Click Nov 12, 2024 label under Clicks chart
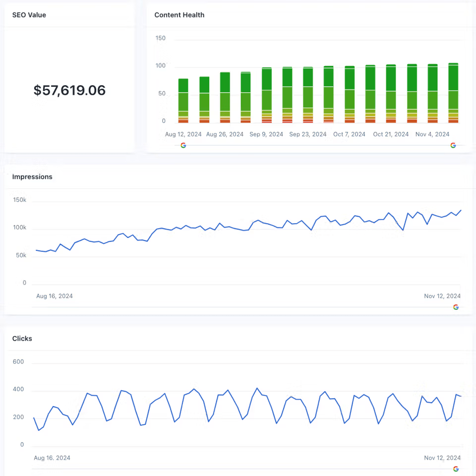 click(442, 458)
